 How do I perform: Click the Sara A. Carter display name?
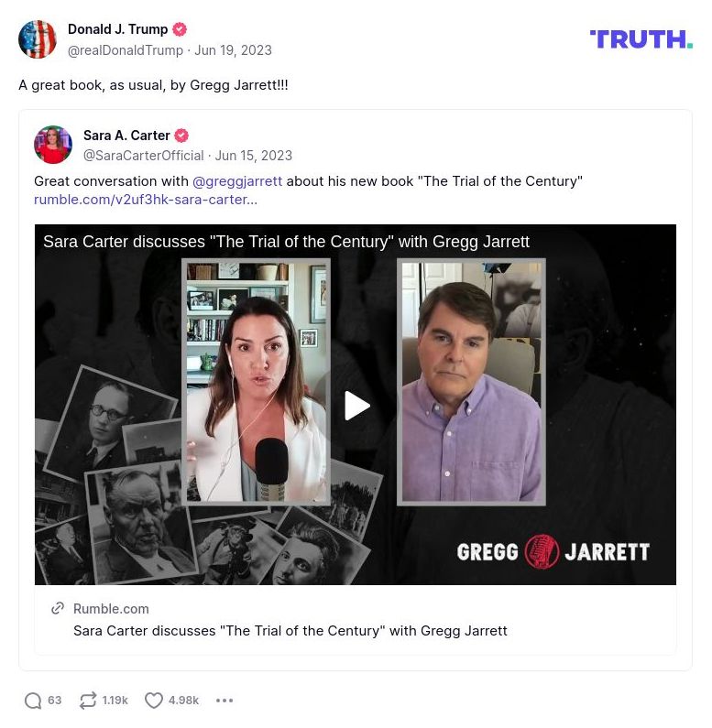(x=126, y=136)
